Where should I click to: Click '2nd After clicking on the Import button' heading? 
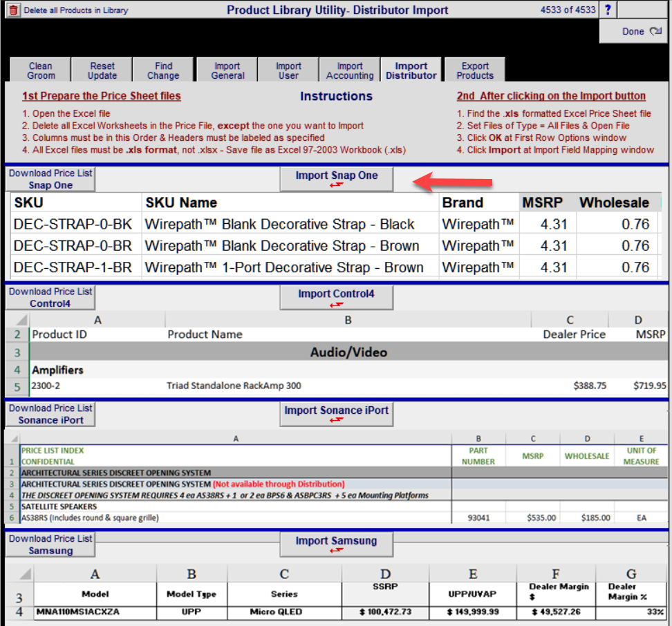click(x=551, y=96)
